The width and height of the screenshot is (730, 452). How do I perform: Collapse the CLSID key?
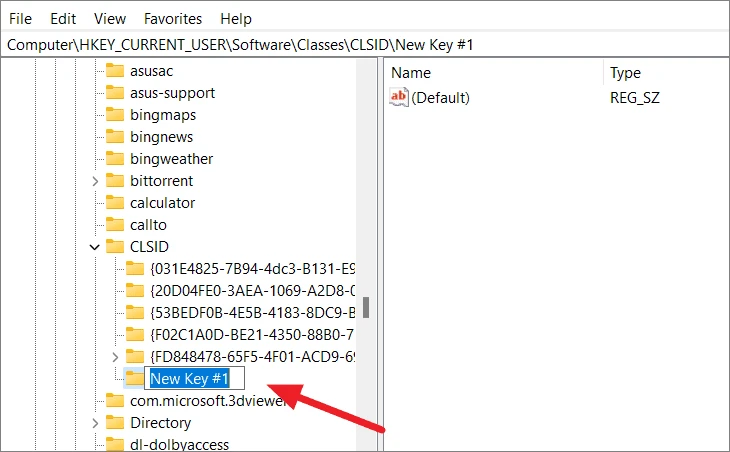[95, 247]
